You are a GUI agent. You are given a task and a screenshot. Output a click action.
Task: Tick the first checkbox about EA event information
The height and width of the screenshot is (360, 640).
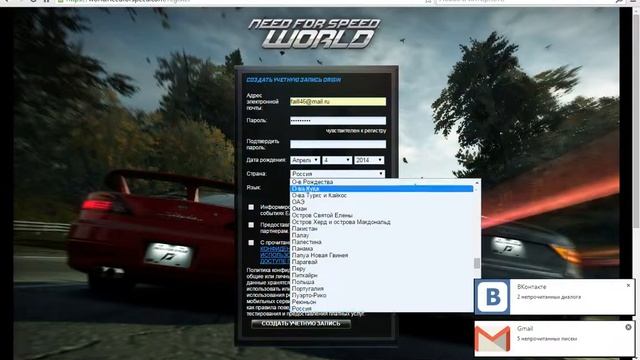point(251,207)
